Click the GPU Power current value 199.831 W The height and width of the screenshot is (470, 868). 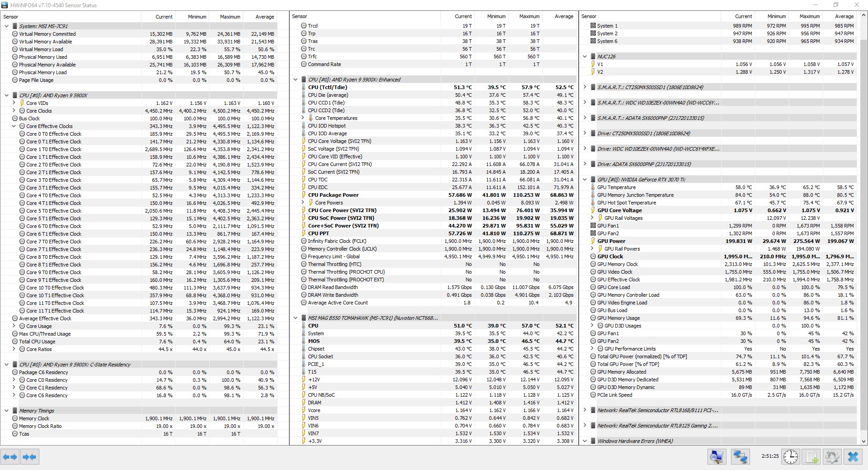pos(739,241)
